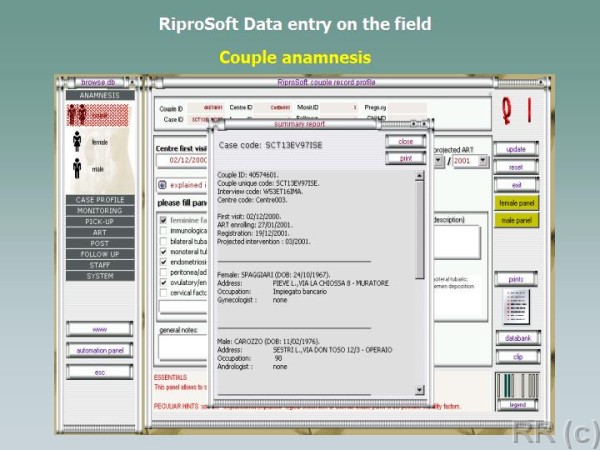Open the ART section
The width and height of the screenshot is (600, 450).
tap(100, 233)
